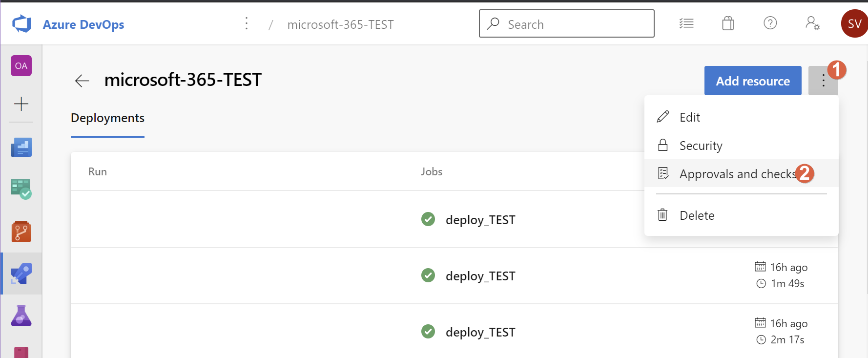Image resolution: width=868 pixels, height=358 pixels.
Task: Choose Edit from the context menu
Action: (741, 117)
